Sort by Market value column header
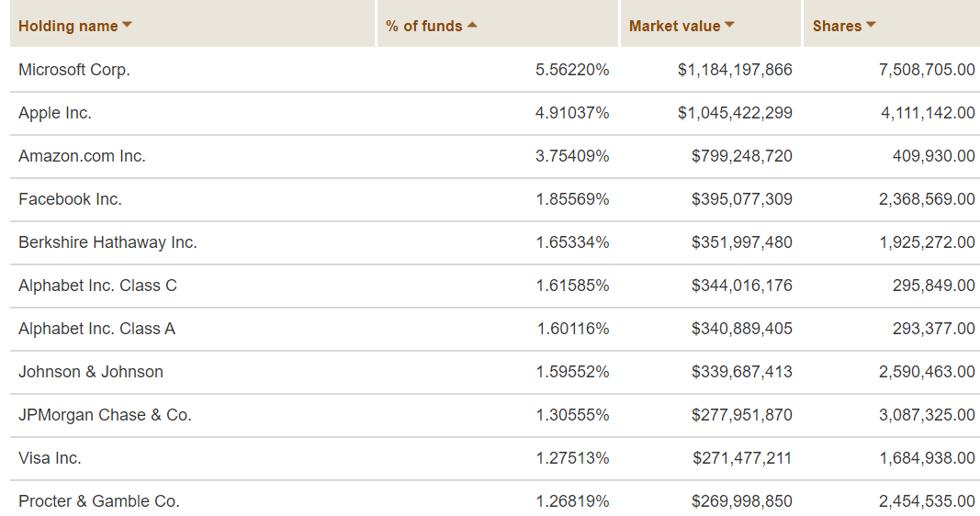This screenshot has width=980, height=516. coord(674,26)
